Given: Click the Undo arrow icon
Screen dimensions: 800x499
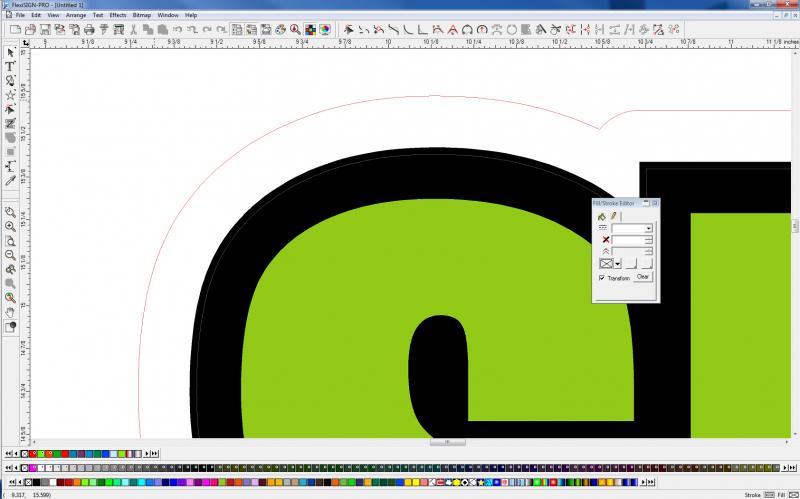Looking at the screenshot, I should click(x=178, y=30).
